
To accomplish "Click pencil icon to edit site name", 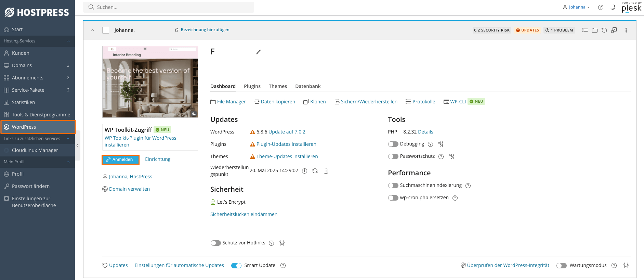I will pyautogui.click(x=259, y=52).
